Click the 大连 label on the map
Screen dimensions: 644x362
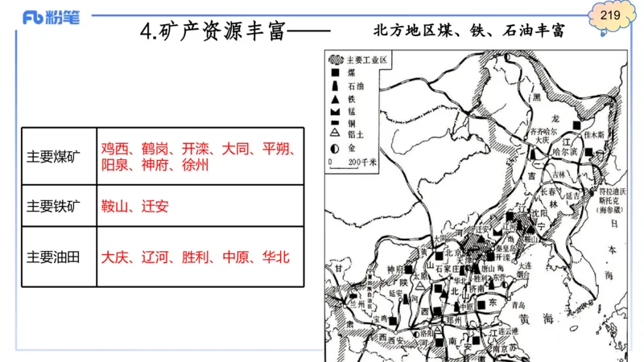525,265
